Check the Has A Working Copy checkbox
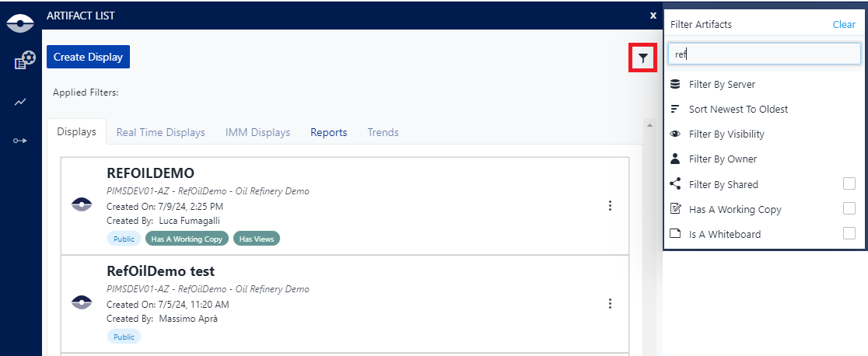Screen dimensions: 868x356 849,208
